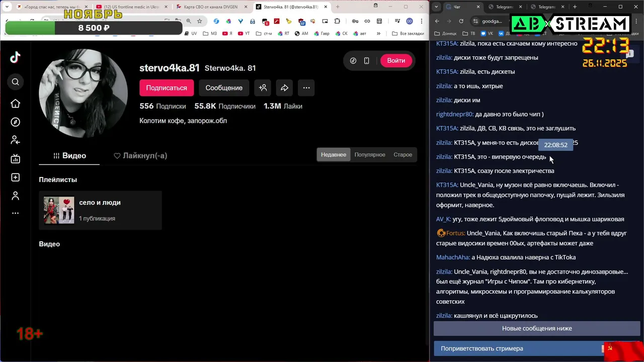Expand the bookmarks overflow chevron
This screenshot has height=362, width=644.
coord(379,34)
